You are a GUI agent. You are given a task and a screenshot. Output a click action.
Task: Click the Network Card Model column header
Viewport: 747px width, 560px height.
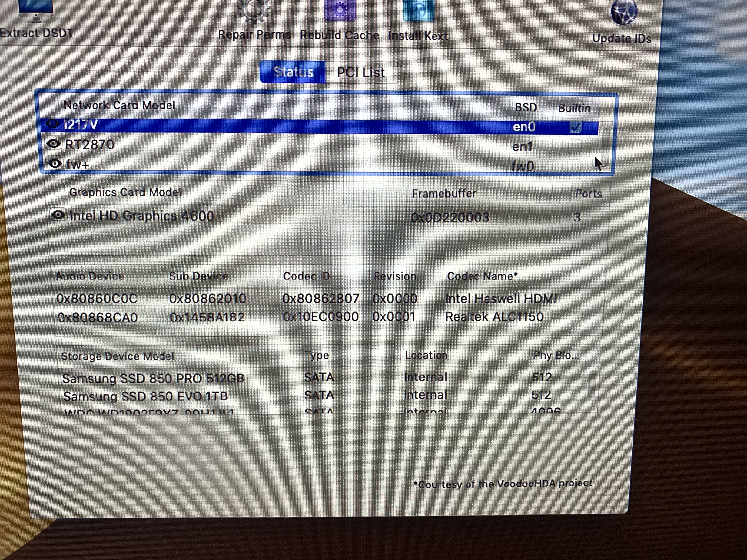pyautogui.click(x=119, y=105)
